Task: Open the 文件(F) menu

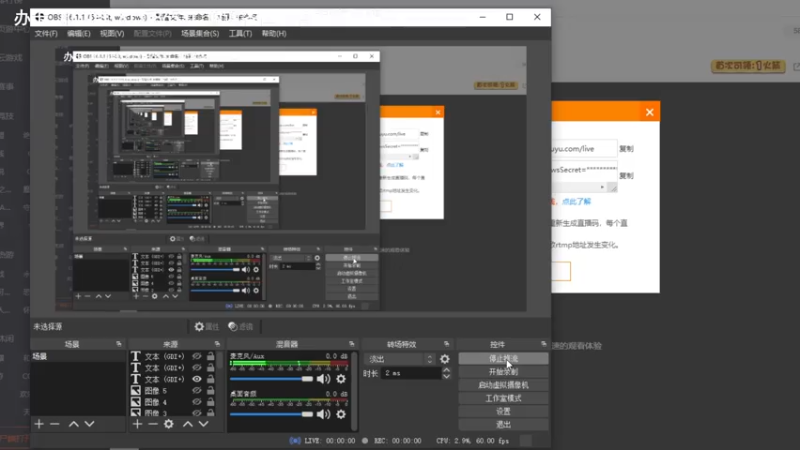Action: click(x=46, y=34)
